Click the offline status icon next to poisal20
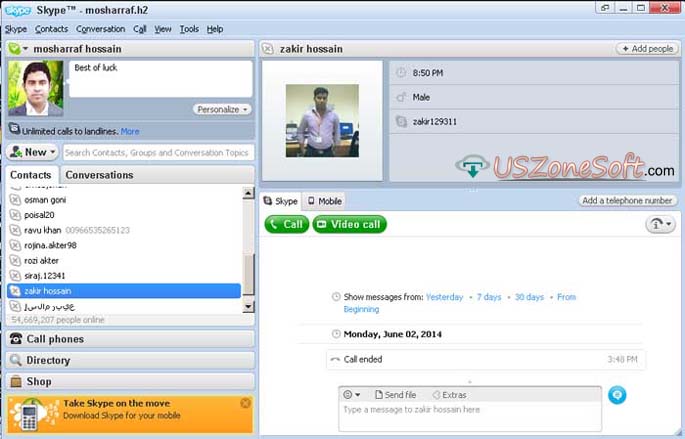685x439 pixels. coord(15,215)
